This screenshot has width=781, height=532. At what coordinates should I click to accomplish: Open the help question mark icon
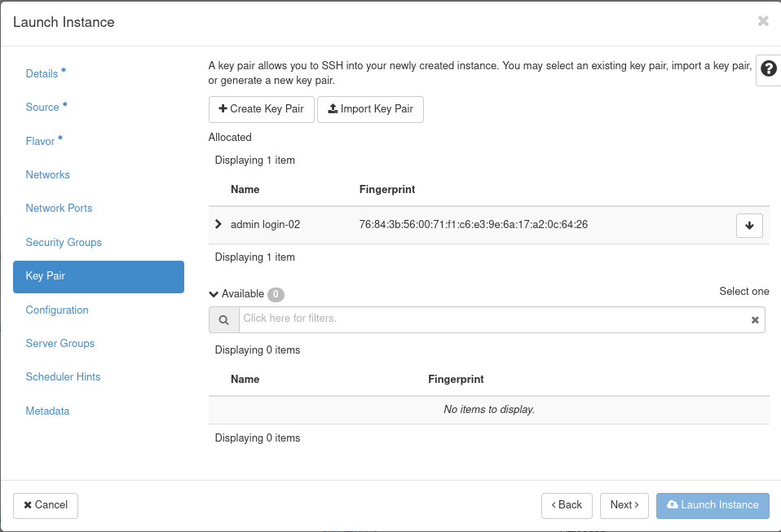[768, 70]
